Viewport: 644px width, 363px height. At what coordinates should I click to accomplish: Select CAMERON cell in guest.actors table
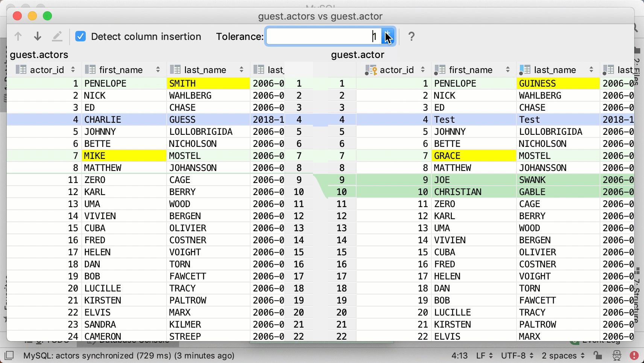point(124,336)
